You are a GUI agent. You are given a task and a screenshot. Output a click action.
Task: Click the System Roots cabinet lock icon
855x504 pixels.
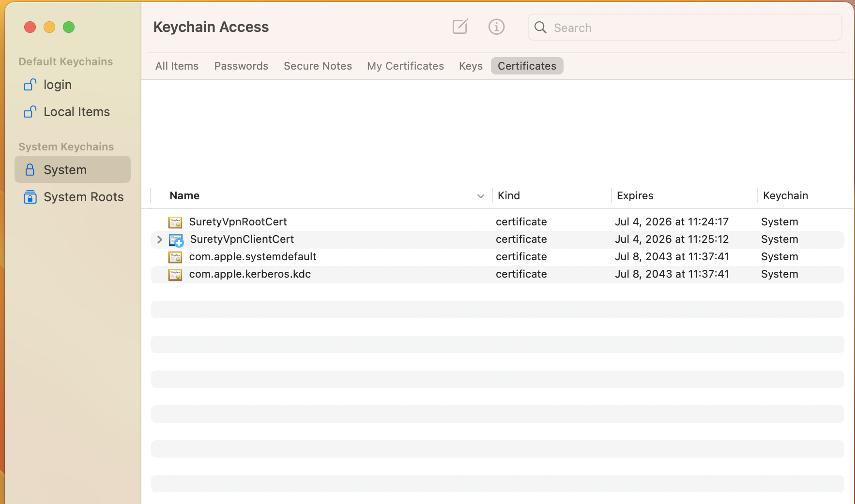click(30, 197)
